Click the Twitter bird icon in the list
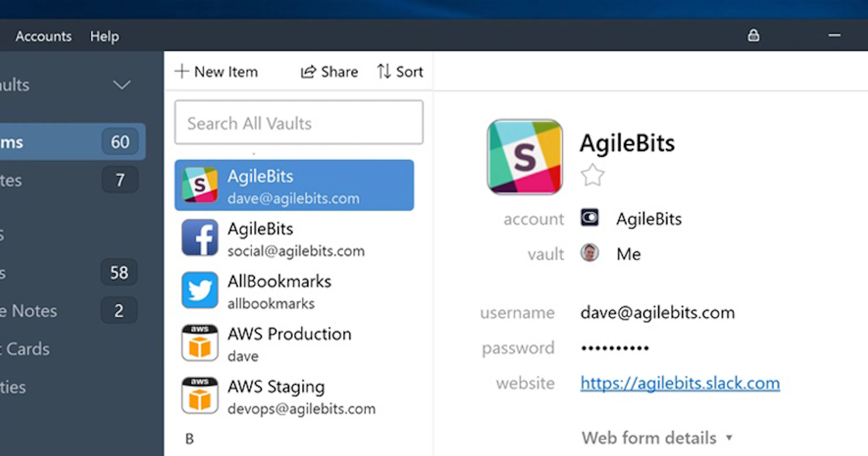This screenshot has height=456, width=868. coord(200,290)
